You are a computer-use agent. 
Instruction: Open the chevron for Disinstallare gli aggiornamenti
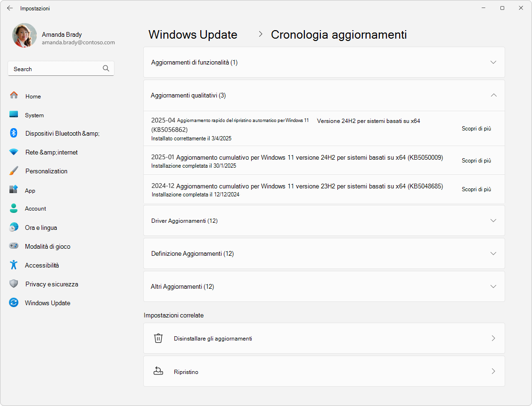tap(493, 338)
